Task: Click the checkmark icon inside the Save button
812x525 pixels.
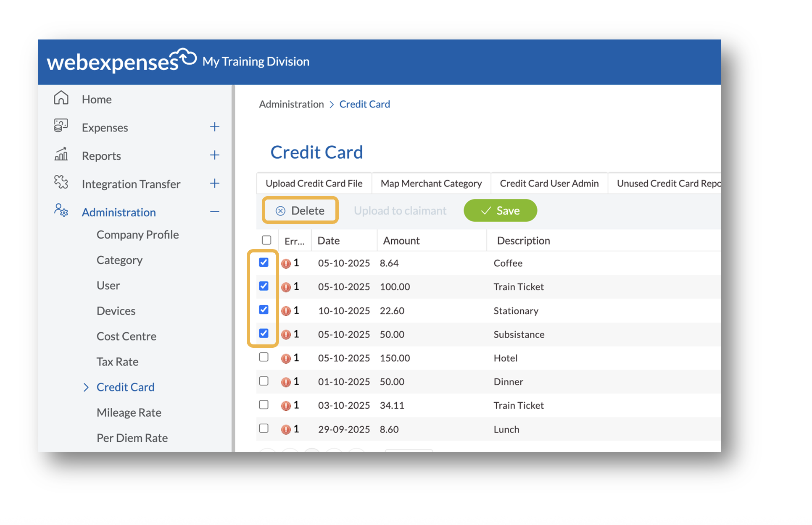Action: click(485, 210)
